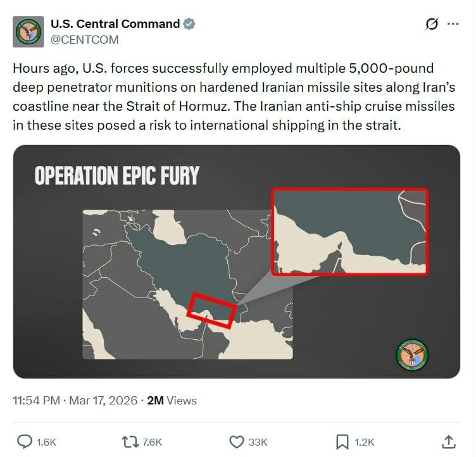Click the 1.6K replies count
Screen dimensions: 476x457
[x=47, y=442]
